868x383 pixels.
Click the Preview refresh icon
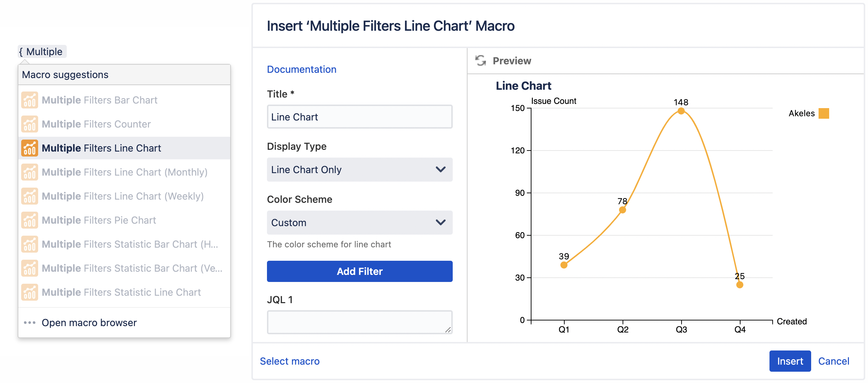point(480,60)
